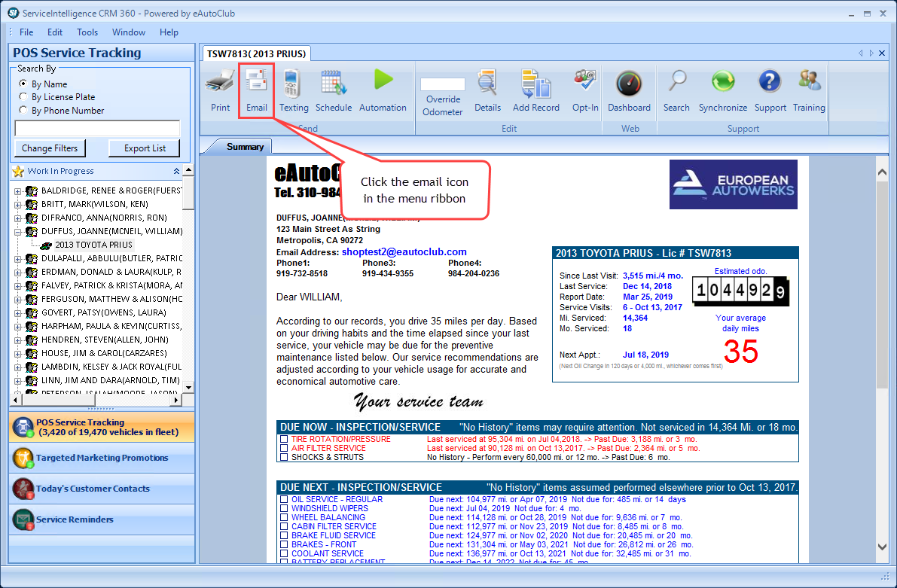Open the Tools menu
The image size is (897, 588).
click(87, 32)
